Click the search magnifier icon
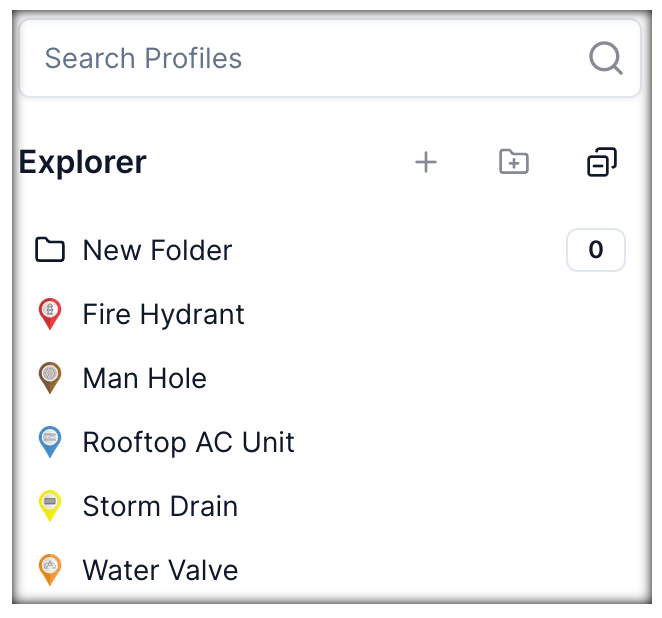 pyautogui.click(x=606, y=58)
